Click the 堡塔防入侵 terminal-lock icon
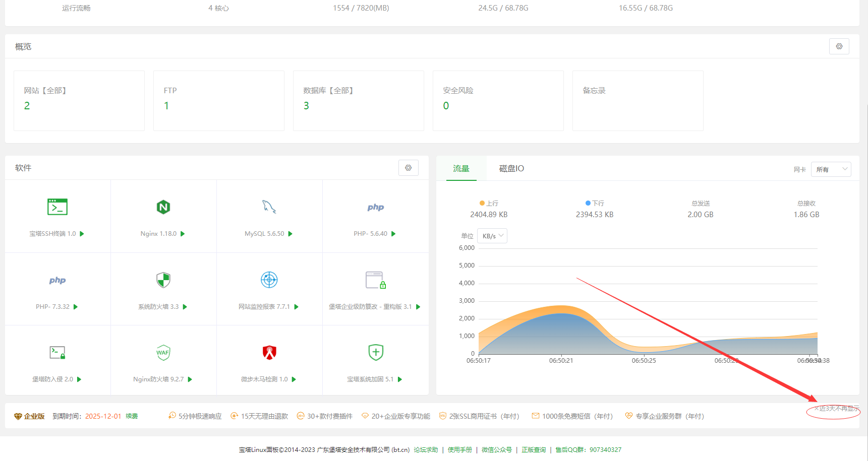 (57, 352)
